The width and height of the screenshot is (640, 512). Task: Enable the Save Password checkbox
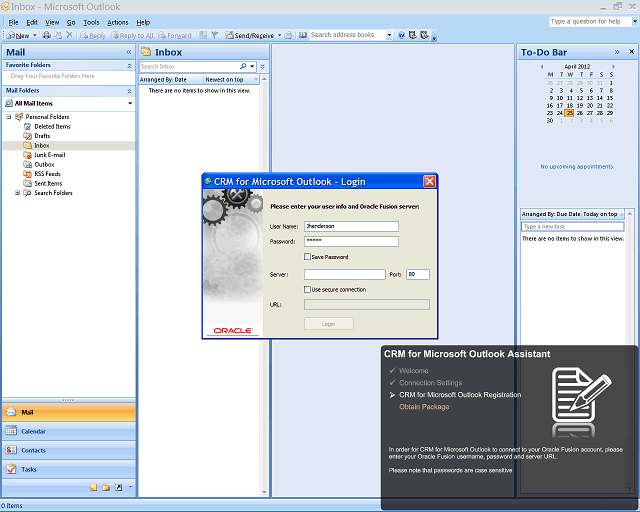307,257
